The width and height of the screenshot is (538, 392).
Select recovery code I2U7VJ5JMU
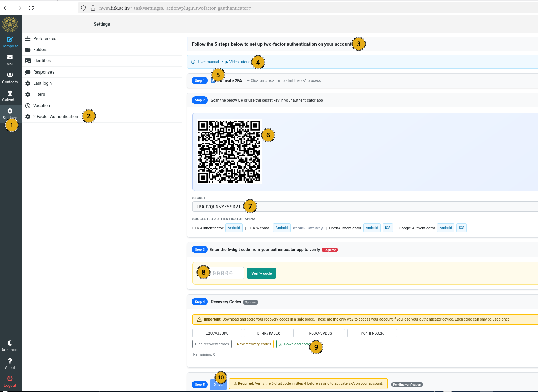click(x=217, y=333)
